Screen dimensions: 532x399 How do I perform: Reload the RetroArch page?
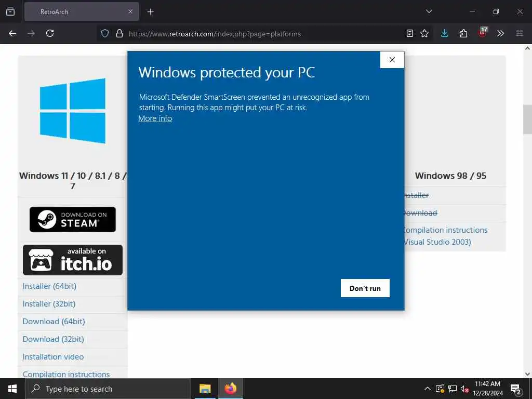point(50,33)
